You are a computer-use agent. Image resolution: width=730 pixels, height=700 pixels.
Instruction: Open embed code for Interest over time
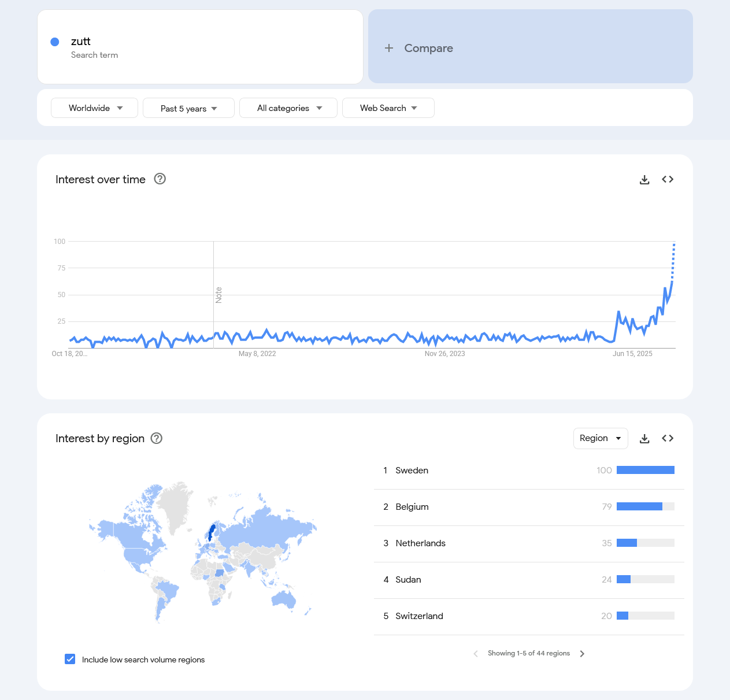pos(668,179)
